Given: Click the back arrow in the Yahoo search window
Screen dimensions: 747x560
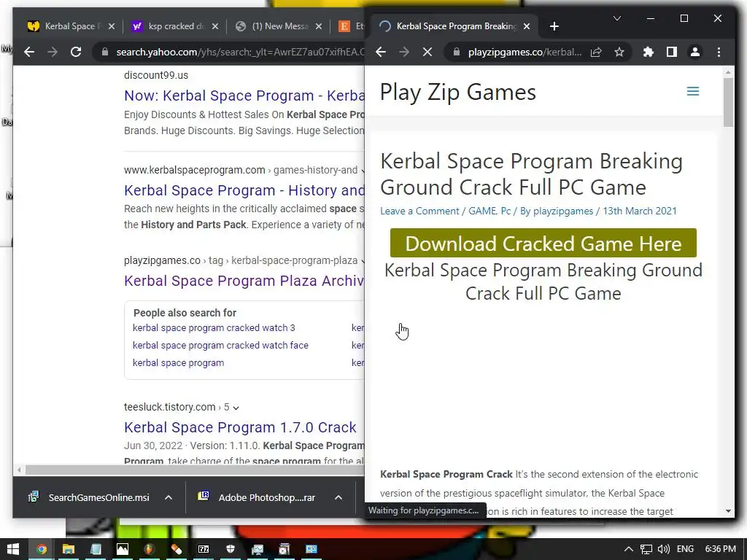Looking at the screenshot, I should pos(29,52).
